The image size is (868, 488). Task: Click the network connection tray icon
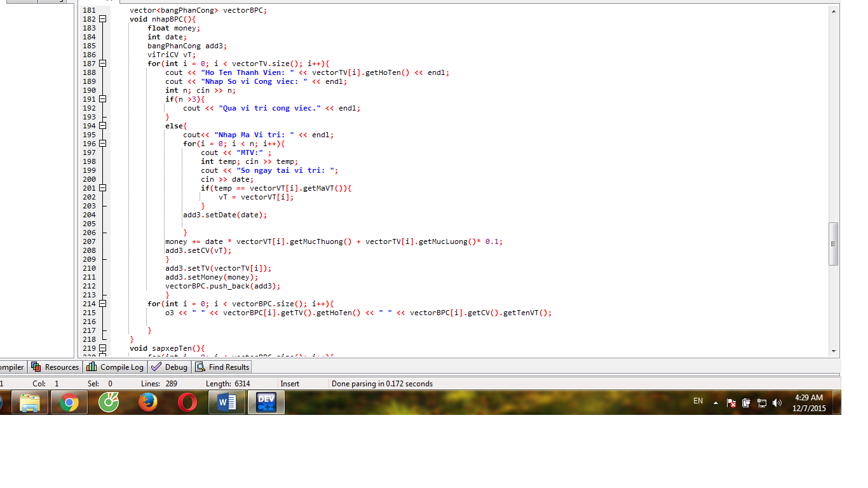pos(761,403)
